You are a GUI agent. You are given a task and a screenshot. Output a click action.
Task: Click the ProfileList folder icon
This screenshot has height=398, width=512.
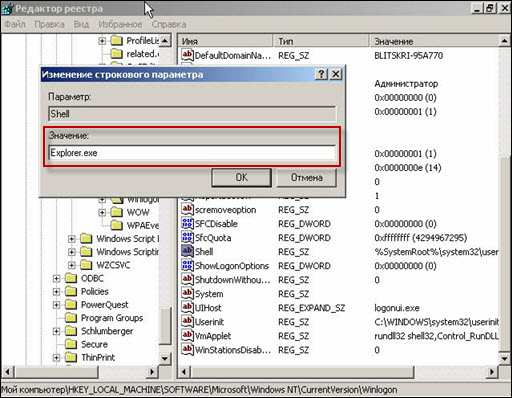click(x=116, y=41)
